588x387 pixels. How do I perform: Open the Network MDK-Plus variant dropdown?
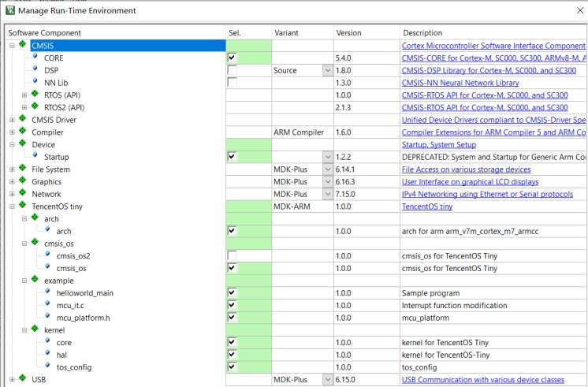click(328, 194)
